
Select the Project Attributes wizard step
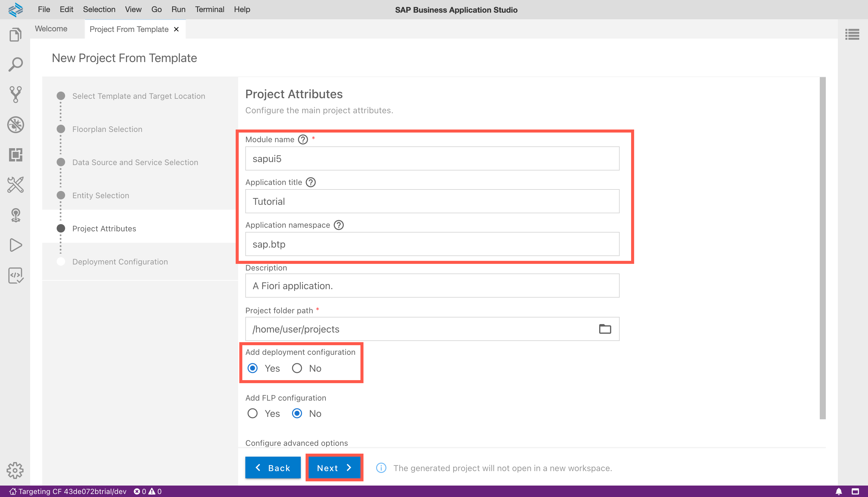click(104, 229)
